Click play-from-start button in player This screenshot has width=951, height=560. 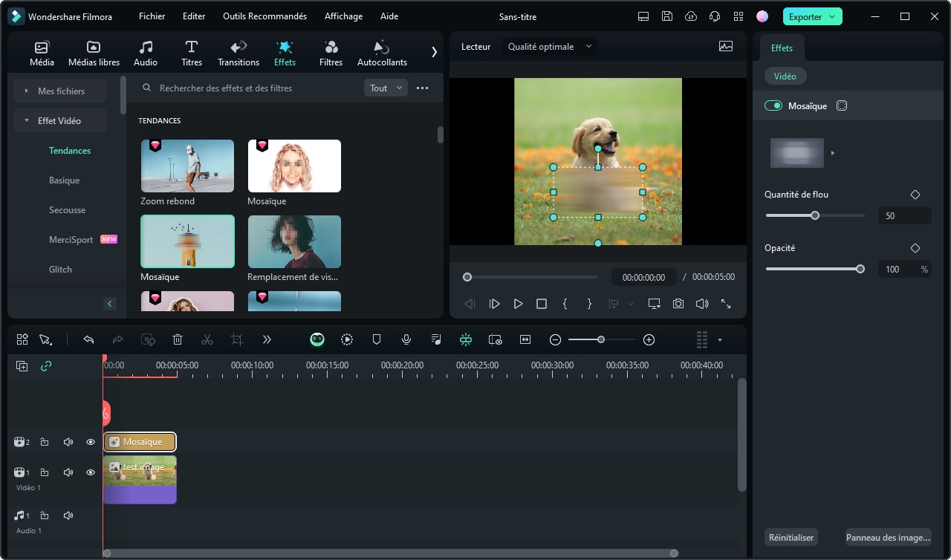[x=494, y=304]
